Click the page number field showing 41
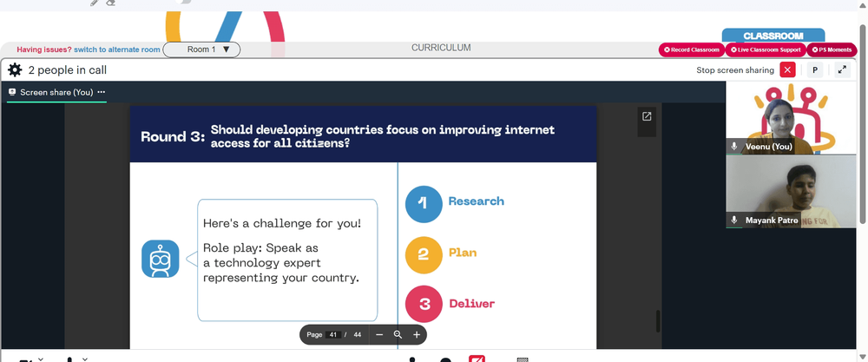Viewport: 868px width, 362px height. tap(332, 335)
